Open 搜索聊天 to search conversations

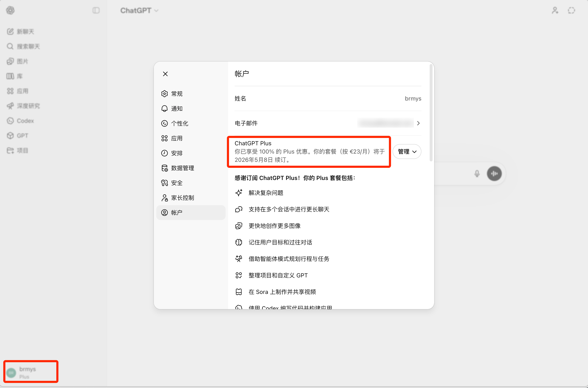pyautogui.click(x=28, y=46)
